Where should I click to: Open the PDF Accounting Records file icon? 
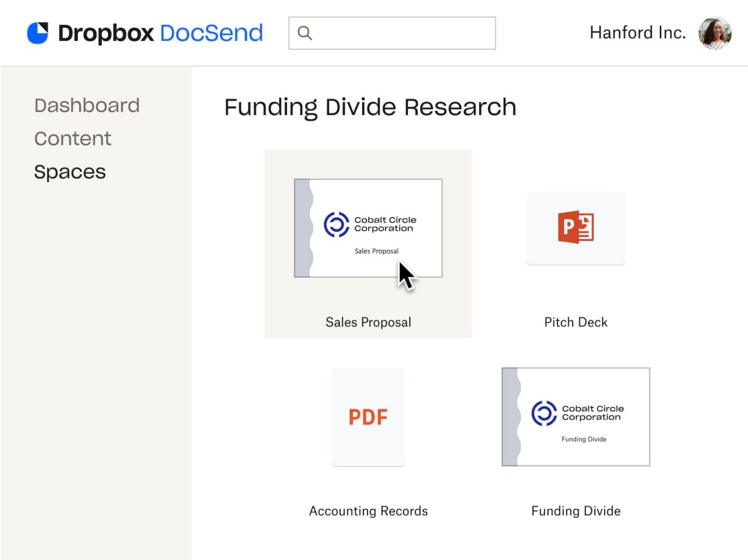(x=368, y=416)
